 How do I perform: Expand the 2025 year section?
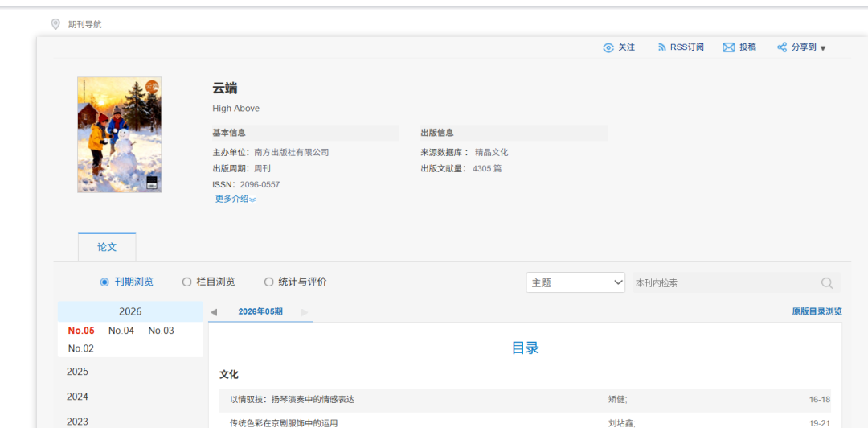[77, 372]
